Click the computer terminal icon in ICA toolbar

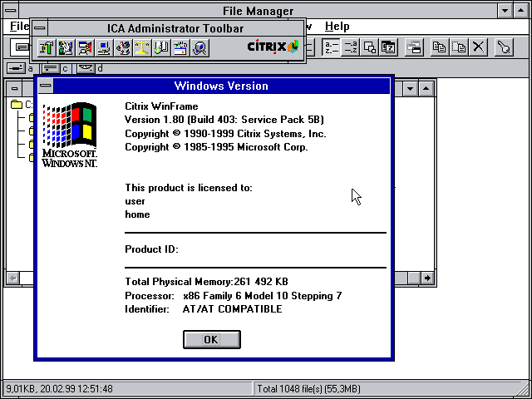104,48
